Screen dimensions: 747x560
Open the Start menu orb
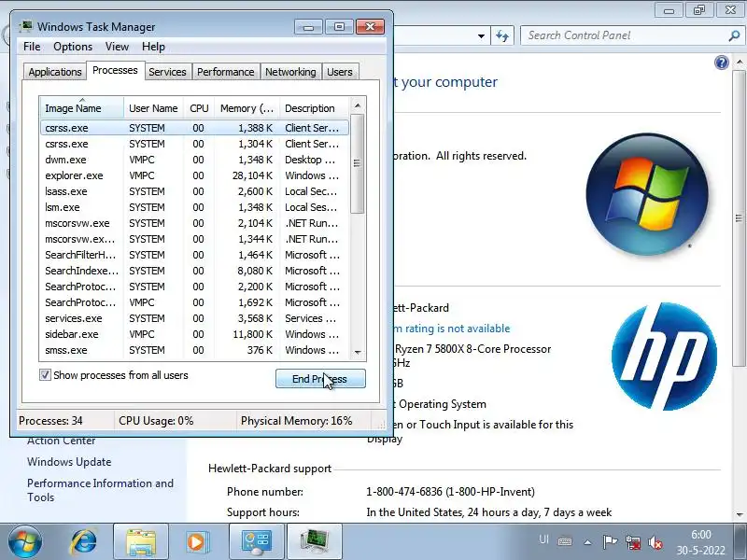pyautogui.click(x=24, y=542)
